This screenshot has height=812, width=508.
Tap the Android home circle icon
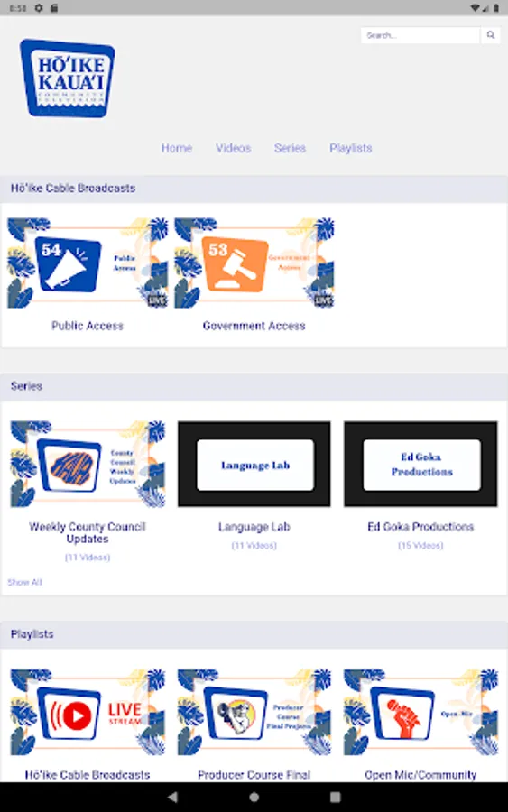click(254, 797)
